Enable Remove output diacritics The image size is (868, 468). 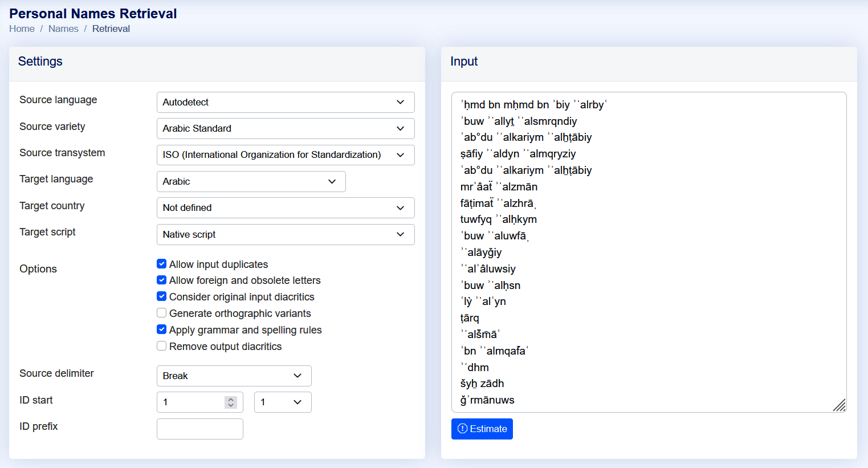click(x=162, y=346)
